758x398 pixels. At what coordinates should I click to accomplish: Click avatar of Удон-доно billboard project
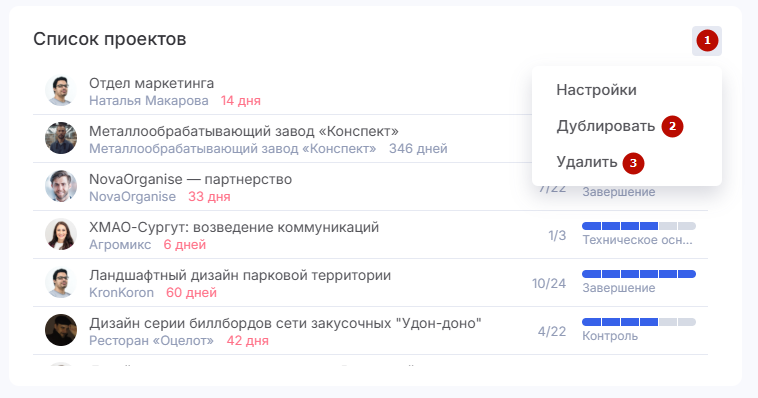point(61,330)
